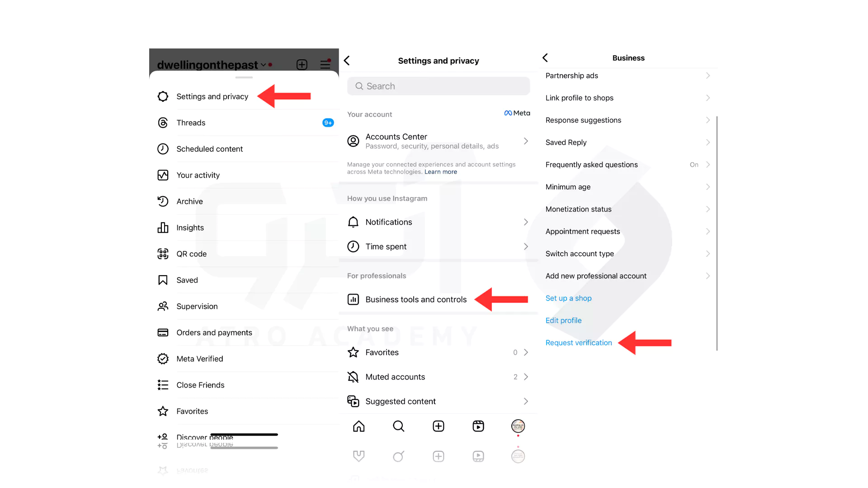Viewport: 868px width, 488px height.
Task: Open Scheduled content panel
Action: [x=210, y=148]
